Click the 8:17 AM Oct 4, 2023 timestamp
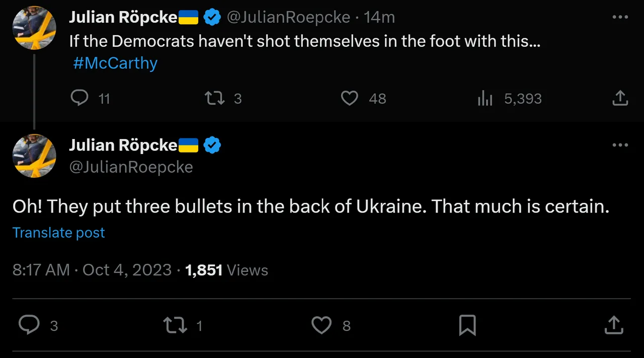This screenshot has height=358, width=644. 92,270
